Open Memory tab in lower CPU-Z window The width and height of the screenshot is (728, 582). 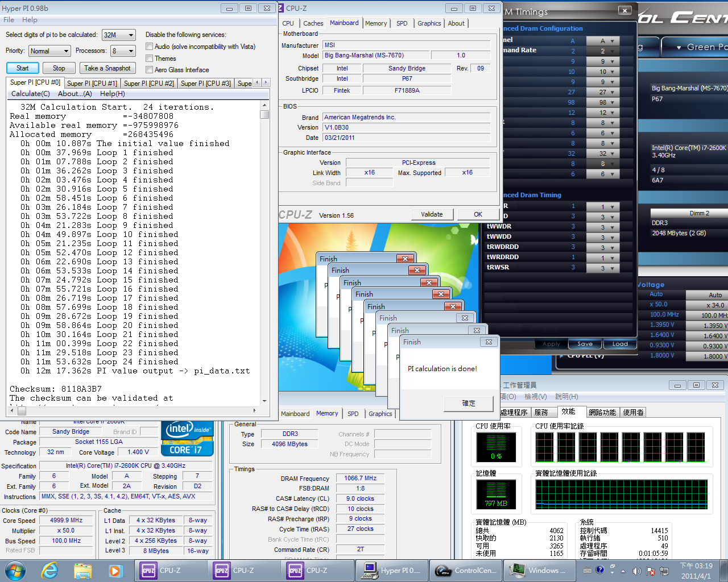327,414
